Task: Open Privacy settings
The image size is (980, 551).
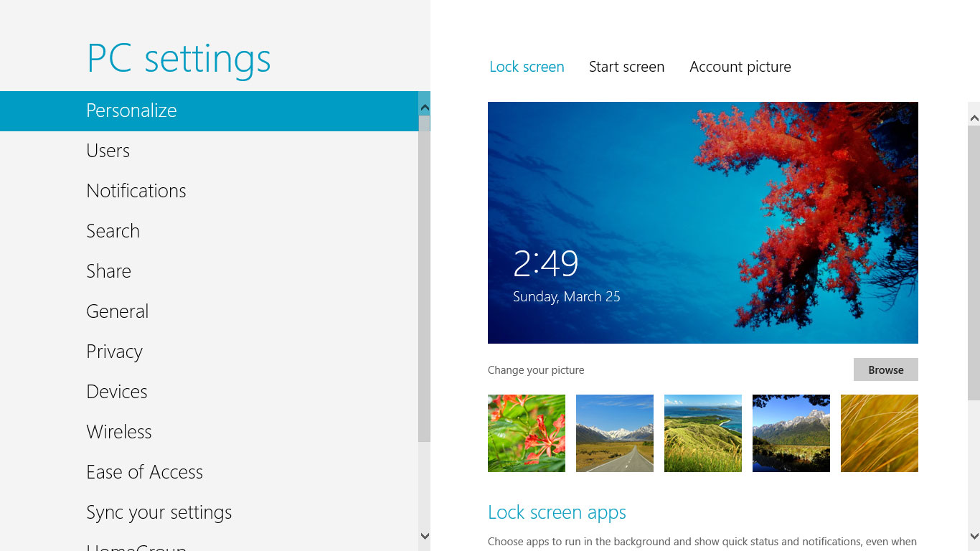Action: point(209,352)
